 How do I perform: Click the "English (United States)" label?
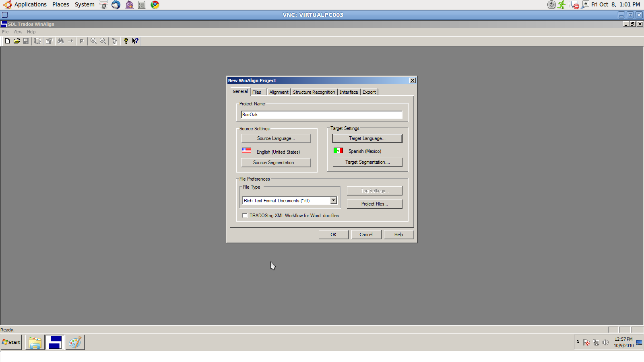click(278, 152)
